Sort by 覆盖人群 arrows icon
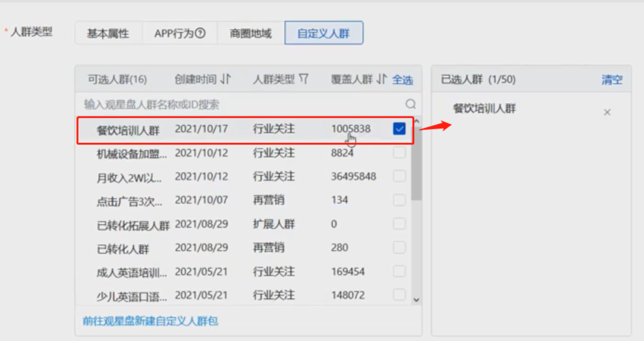The width and height of the screenshot is (644, 341). click(x=382, y=79)
